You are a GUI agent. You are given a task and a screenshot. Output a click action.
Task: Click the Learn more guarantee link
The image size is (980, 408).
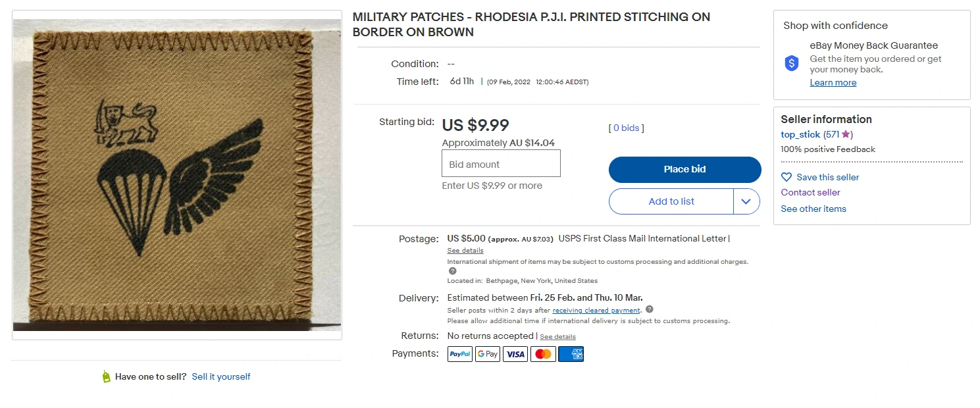833,82
